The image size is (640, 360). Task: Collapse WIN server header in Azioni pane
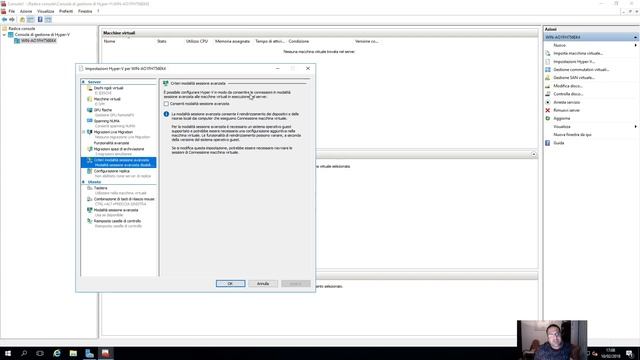pos(635,38)
